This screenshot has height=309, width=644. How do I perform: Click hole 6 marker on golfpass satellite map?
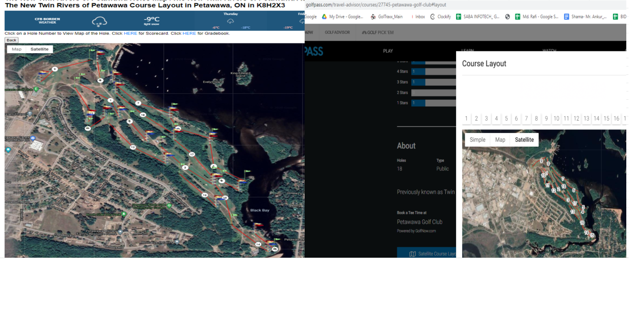coord(574,190)
